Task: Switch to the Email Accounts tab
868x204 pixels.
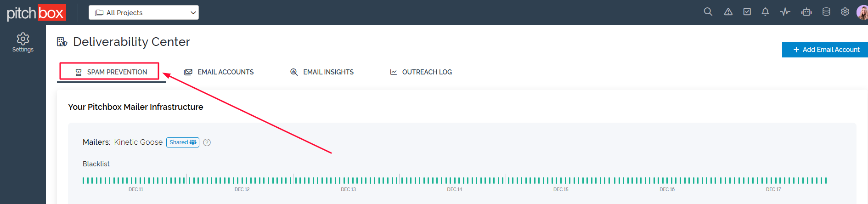Action: coord(219,72)
